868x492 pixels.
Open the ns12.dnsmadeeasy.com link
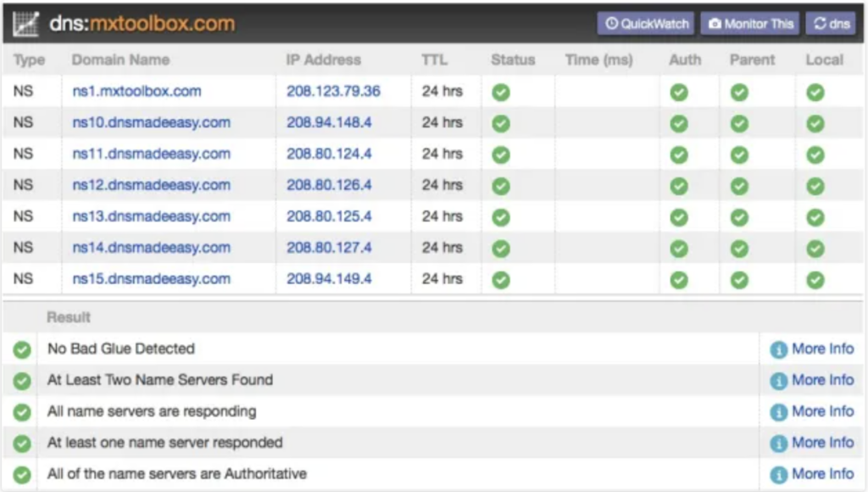point(151,185)
